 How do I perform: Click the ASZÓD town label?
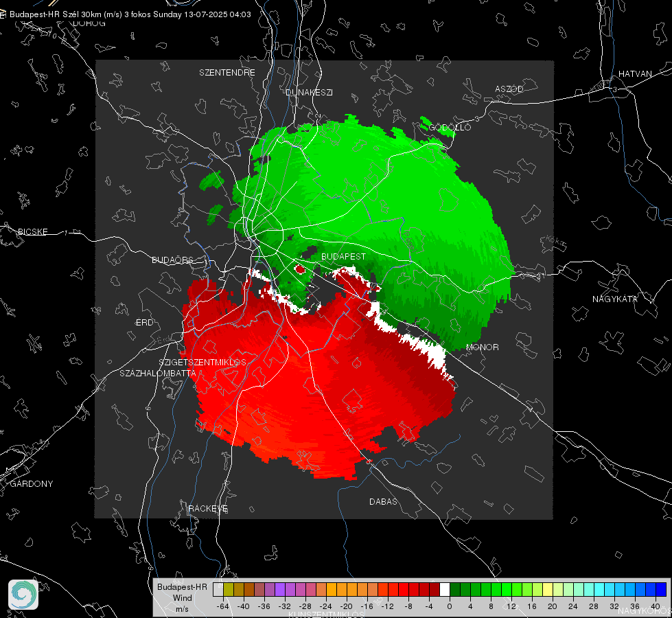click(509, 89)
